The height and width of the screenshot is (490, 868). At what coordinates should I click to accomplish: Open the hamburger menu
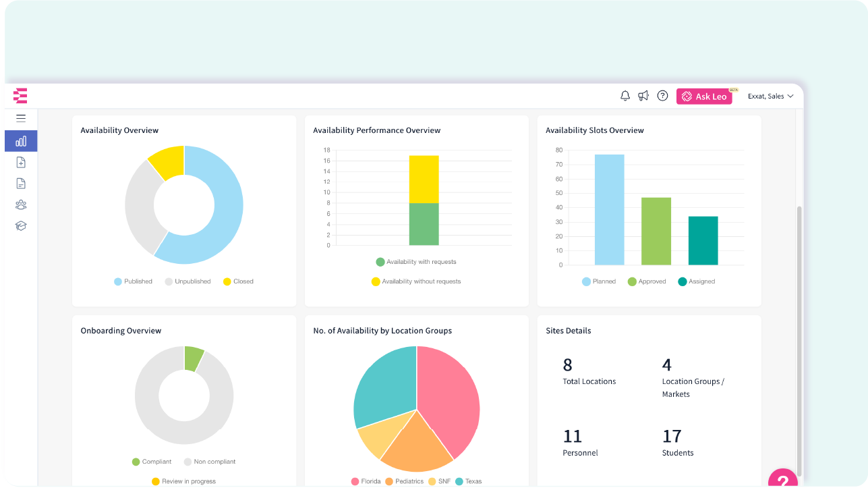coord(21,118)
